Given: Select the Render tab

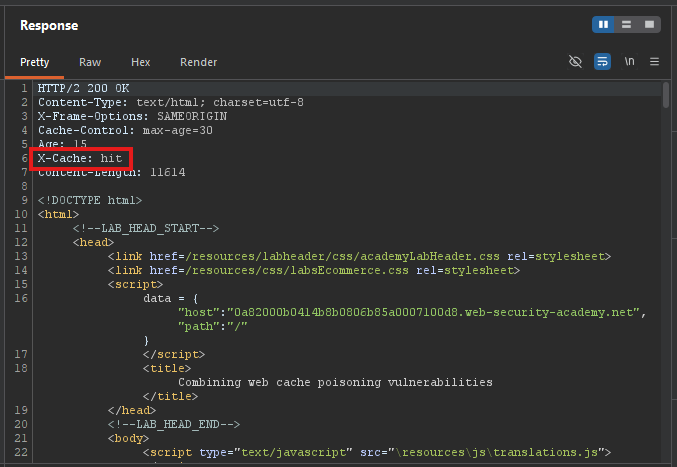Looking at the screenshot, I should (x=199, y=62).
